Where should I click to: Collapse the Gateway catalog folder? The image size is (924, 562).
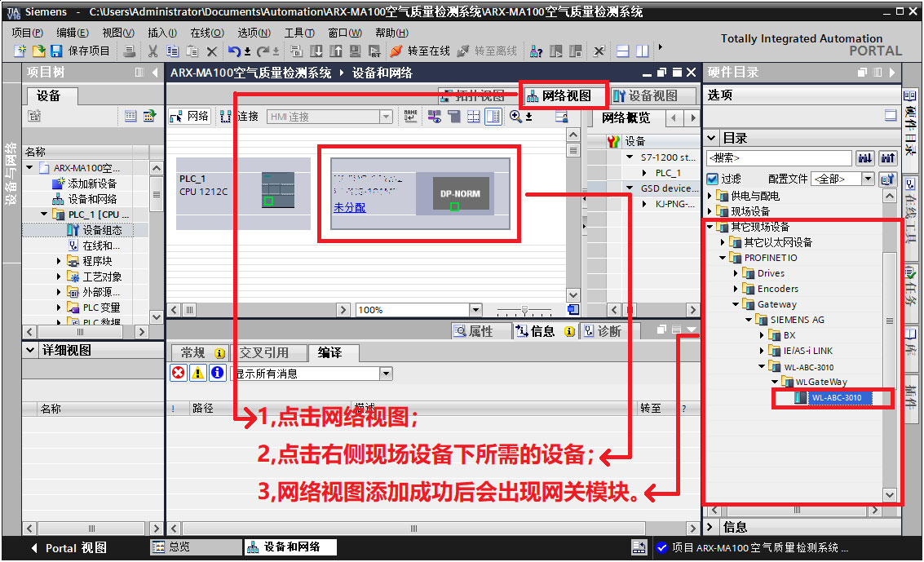[x=736, y=304]
